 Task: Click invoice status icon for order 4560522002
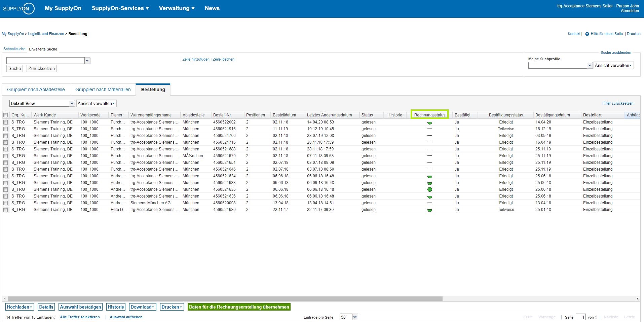(x=429, y=122)
